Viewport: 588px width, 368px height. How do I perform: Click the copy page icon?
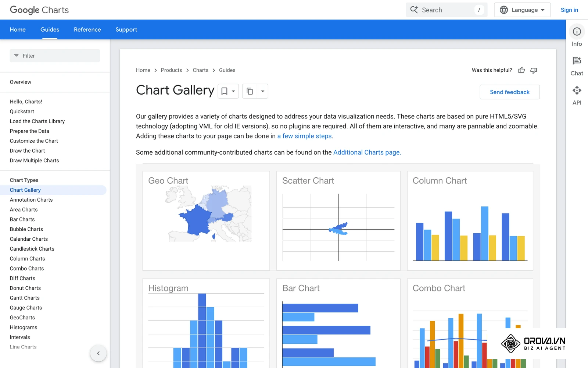coord(250,91)
